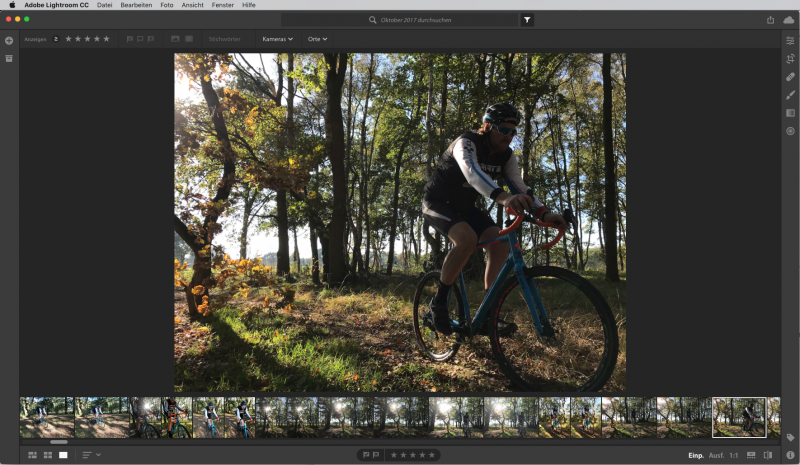Expand the Orte filter dropdown
The image size is (800, 465).
click(317, 39)
